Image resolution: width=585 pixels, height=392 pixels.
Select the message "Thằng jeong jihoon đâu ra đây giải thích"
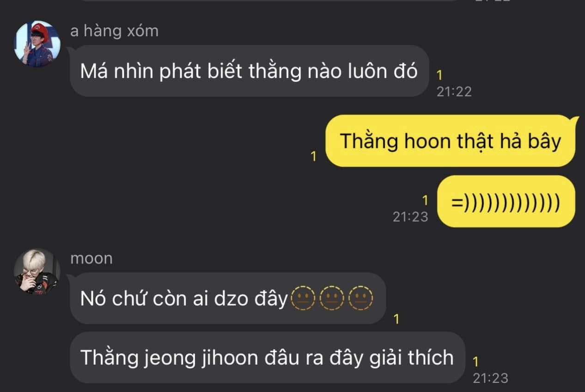coord(267,357)
